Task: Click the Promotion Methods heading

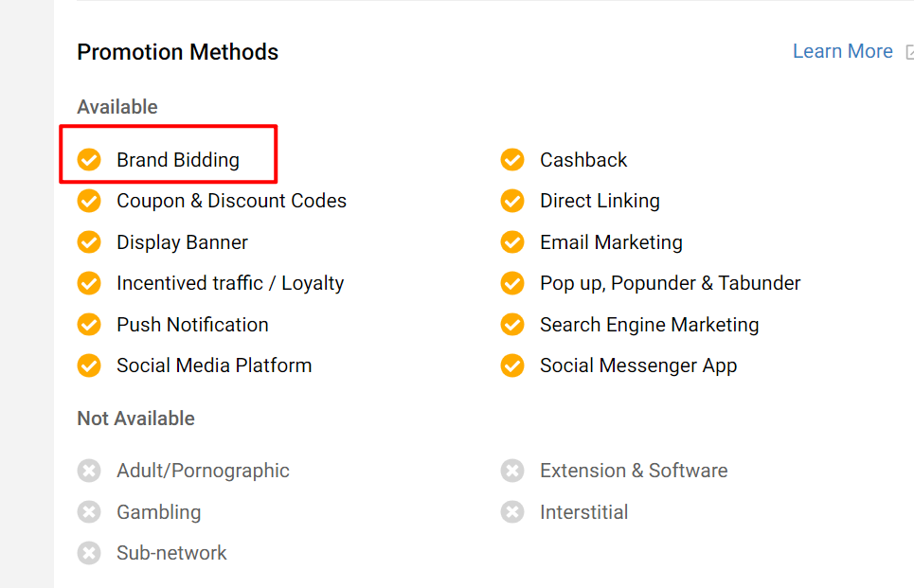Action: tap(177, 52)
